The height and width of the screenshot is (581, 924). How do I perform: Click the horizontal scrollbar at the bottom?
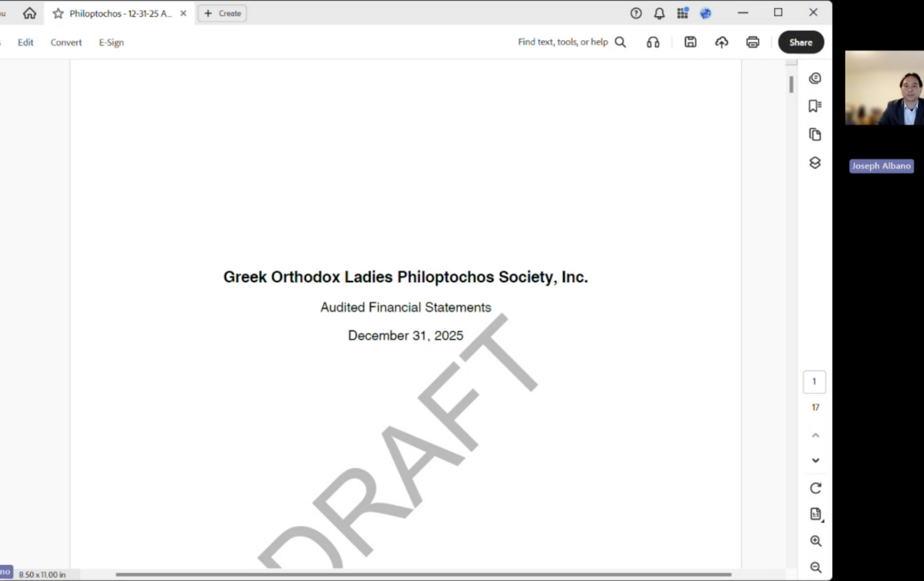(x=424, y=575)
